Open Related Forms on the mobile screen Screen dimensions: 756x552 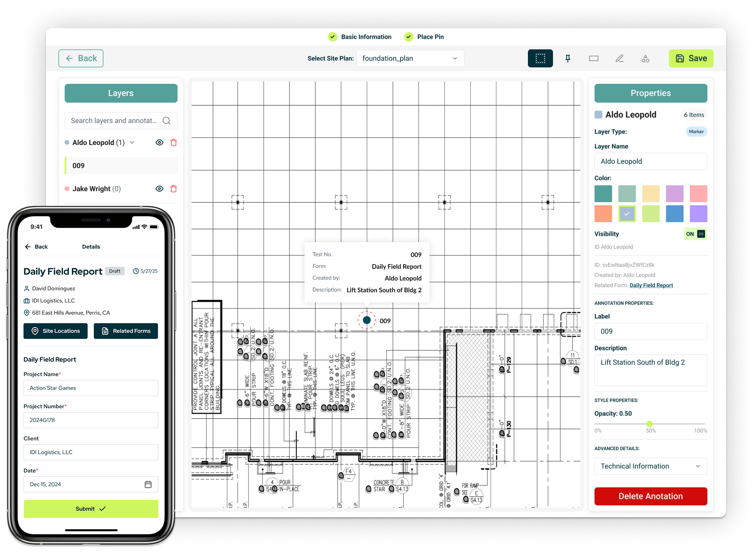(x=125, y=331)
